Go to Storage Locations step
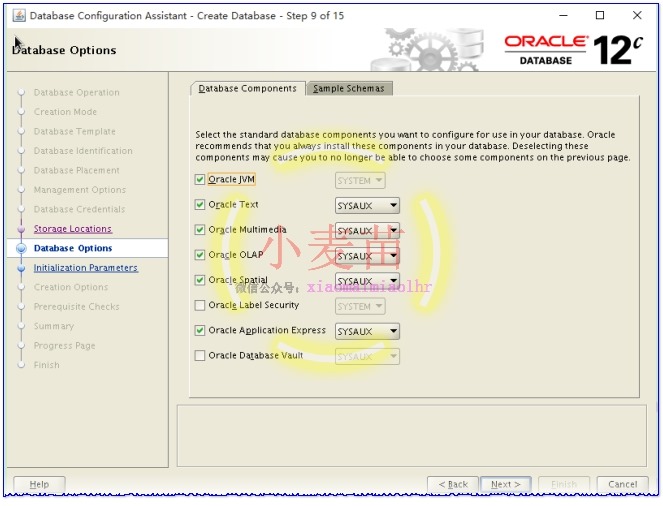Viewport: 663px width, 506px height. [73, 229]
